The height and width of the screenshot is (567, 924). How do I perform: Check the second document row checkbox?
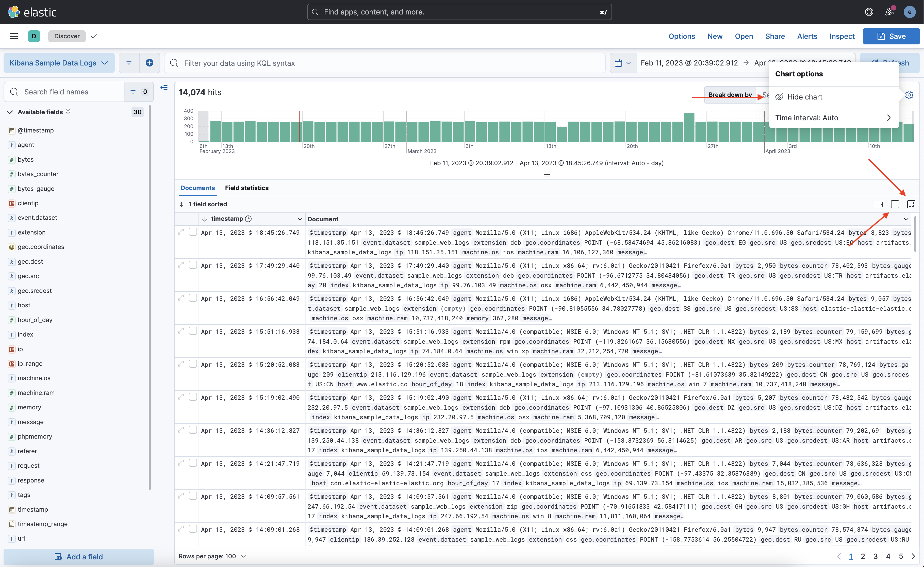[193, 265]
